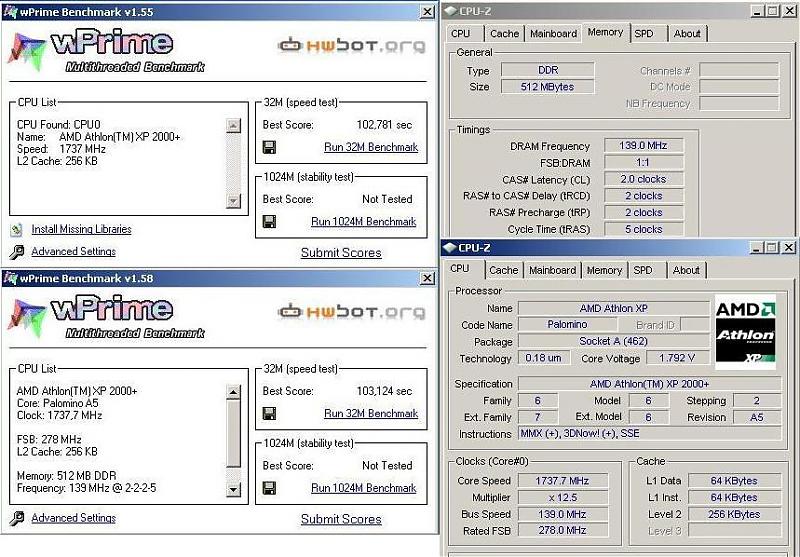Viewport: 800px width, 557px height.
Task: Run 1024M Benchmark in wPrime v1.55
Action: click(x=364, y=222)
